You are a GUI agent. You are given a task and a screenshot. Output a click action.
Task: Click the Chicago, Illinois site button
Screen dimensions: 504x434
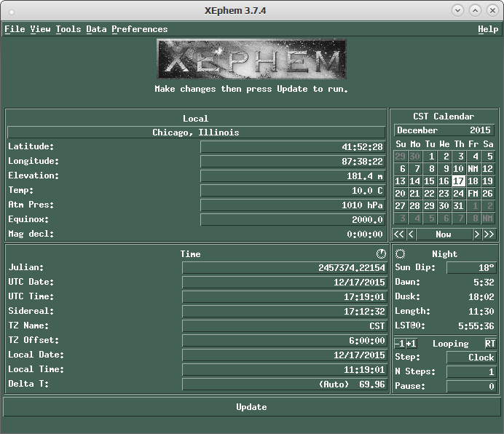coord(196,132)
